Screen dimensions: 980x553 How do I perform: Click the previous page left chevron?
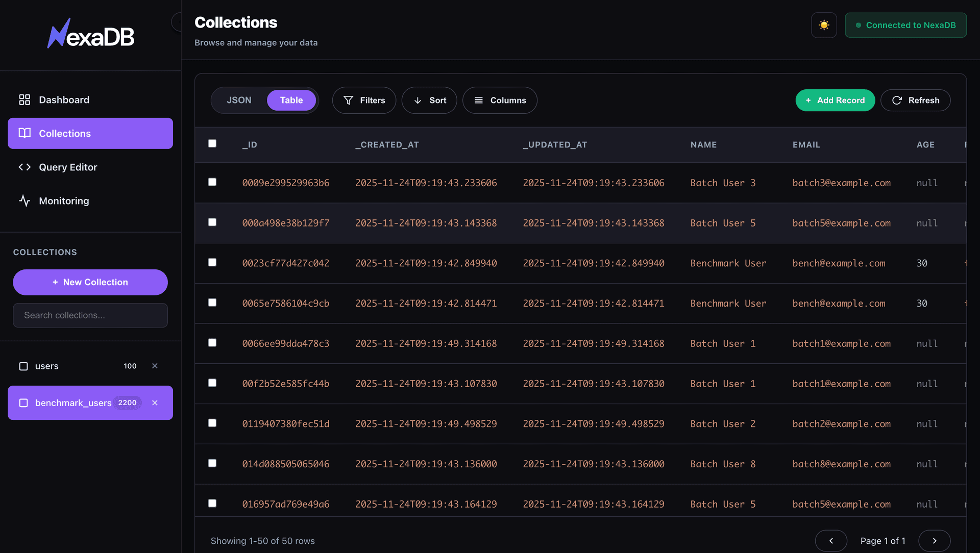(x=831, y=541)
